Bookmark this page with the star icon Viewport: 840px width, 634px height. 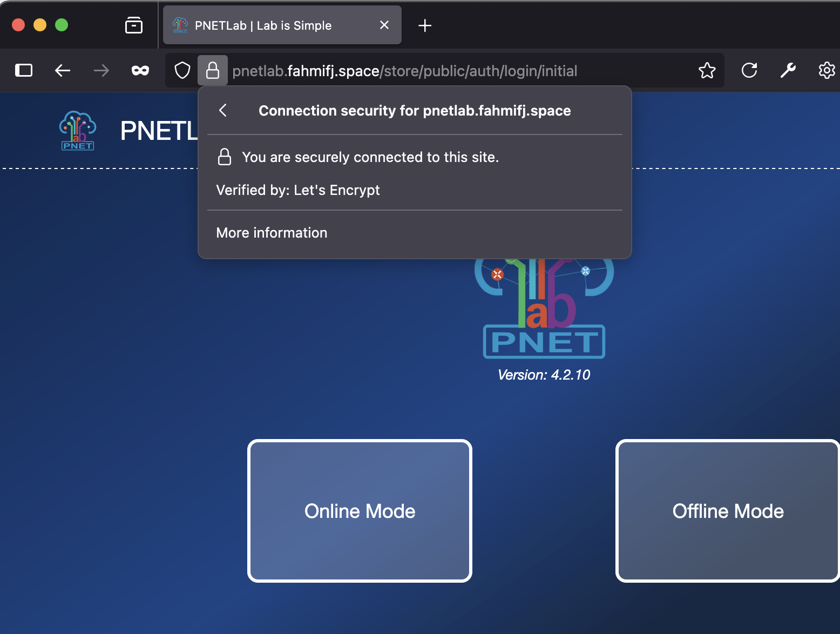707,70
